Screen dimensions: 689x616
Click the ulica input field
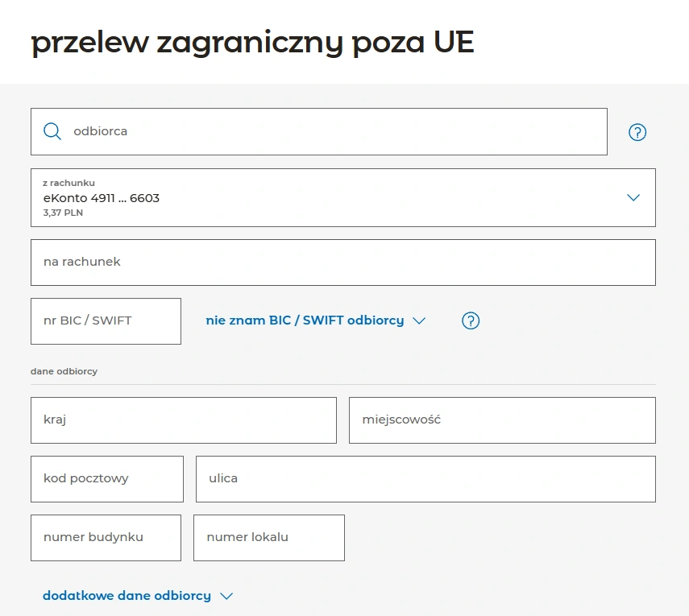(425, 479)
